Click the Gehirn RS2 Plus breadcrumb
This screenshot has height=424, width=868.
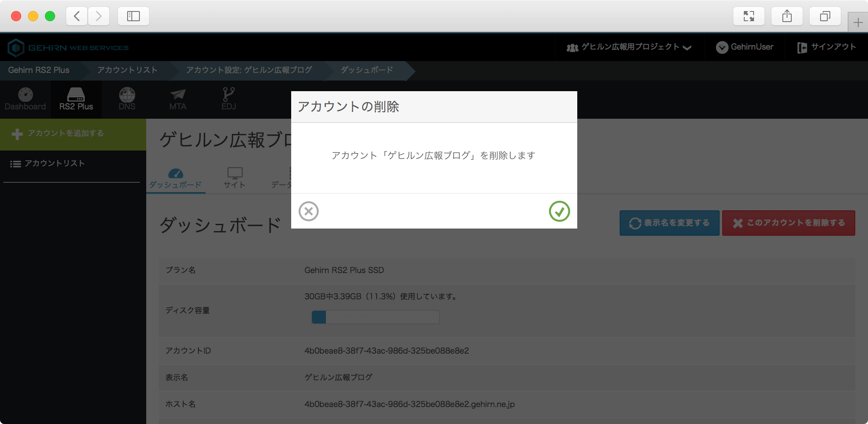[x=39, y=70]
